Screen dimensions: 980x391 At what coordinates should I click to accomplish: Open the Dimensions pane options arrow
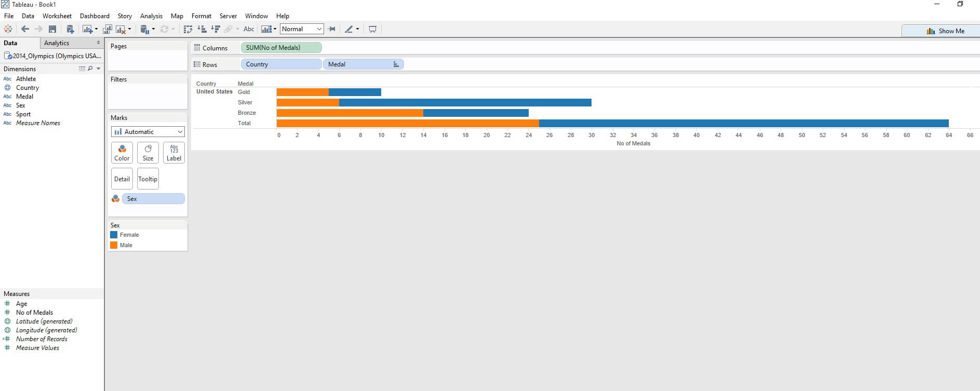[x=99, y=69]
